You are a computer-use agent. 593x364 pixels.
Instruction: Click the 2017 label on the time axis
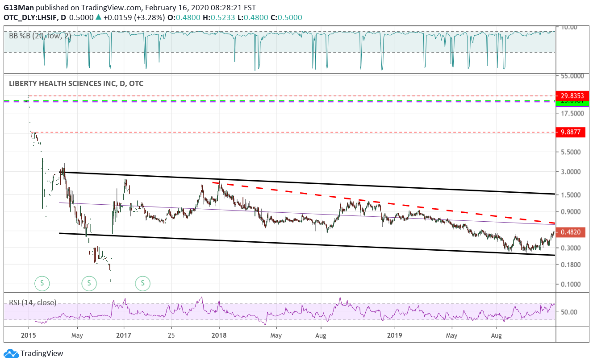(x=124, y=335)
